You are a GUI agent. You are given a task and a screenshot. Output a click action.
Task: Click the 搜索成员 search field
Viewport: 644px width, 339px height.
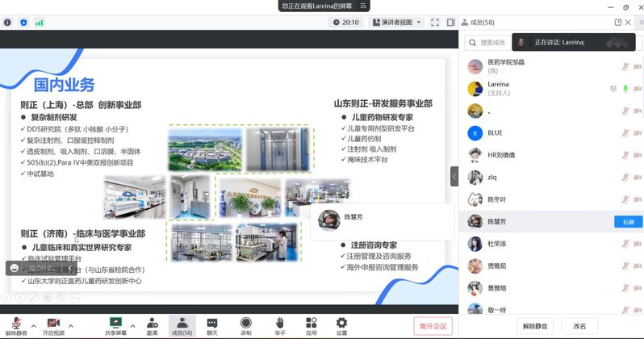[488, 42]
